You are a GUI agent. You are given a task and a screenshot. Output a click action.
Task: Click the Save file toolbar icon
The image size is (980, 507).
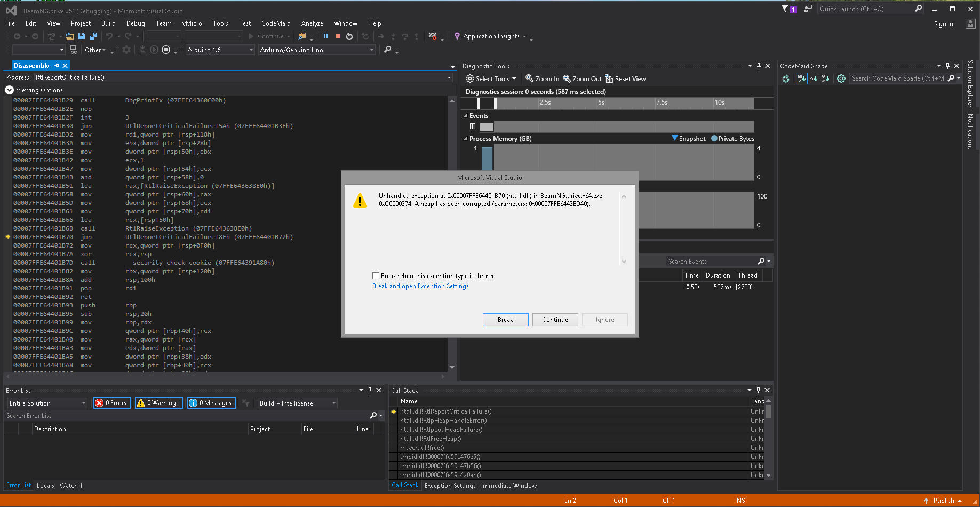(82, 36)
